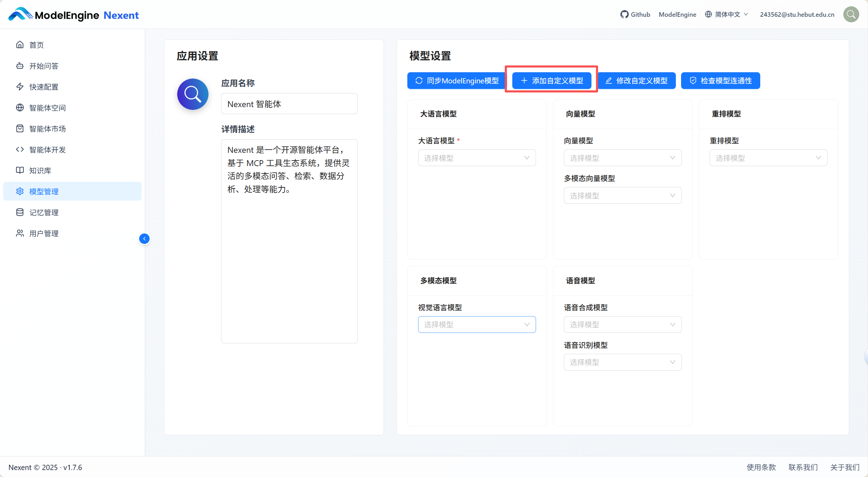This screenshot has height=477, width=868.
Task: Click the lightning icon for 快速配置
Action: click(x=20, y=87)
